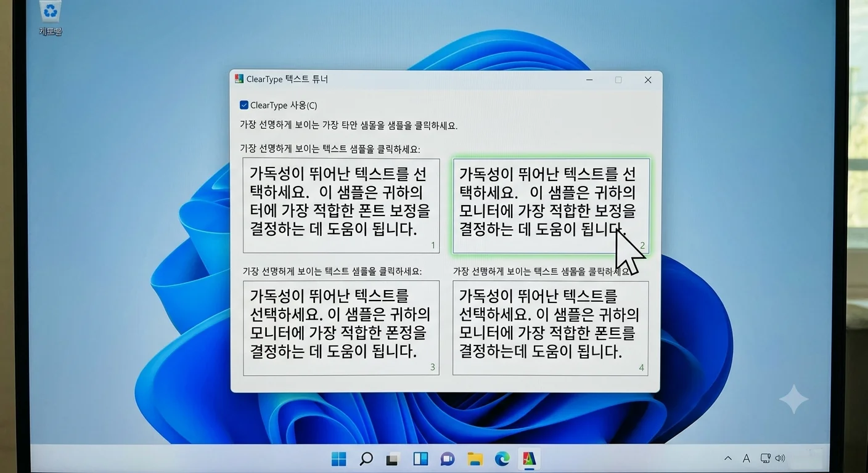Select highlighted text sample number 2
868x473 pixels.
(x=551, y=206)
